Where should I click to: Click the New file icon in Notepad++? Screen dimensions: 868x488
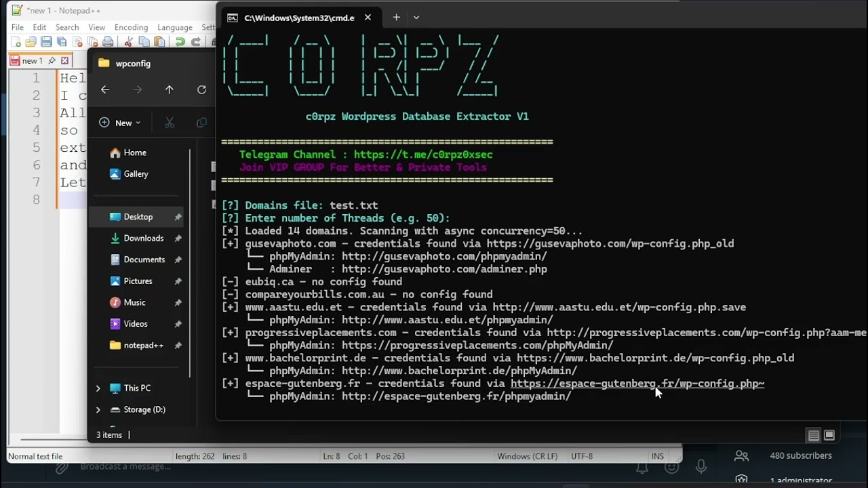(16, 42)
